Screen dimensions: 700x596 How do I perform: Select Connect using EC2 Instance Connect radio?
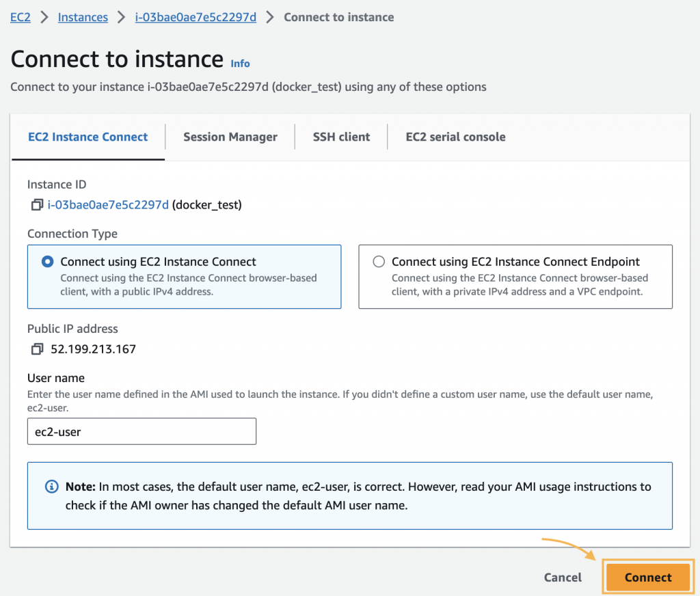point(48,262)
